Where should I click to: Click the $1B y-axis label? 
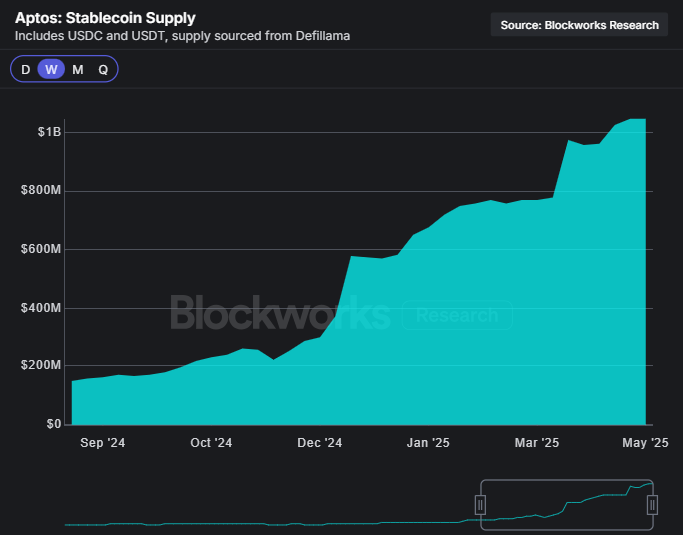49,132
